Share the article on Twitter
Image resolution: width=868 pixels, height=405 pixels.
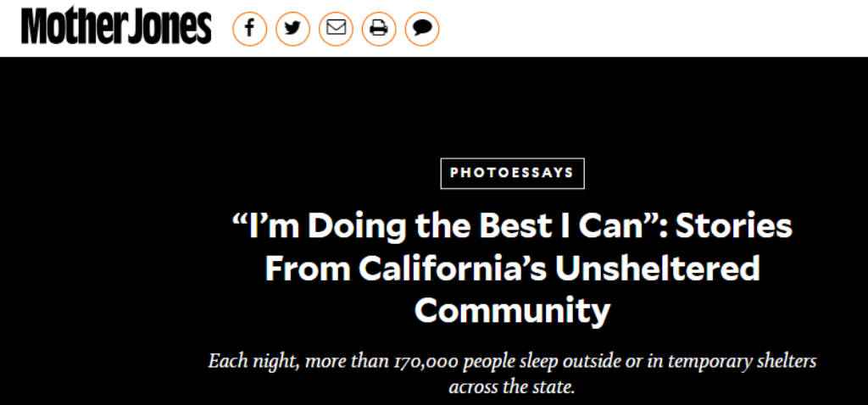pos(292,29)
